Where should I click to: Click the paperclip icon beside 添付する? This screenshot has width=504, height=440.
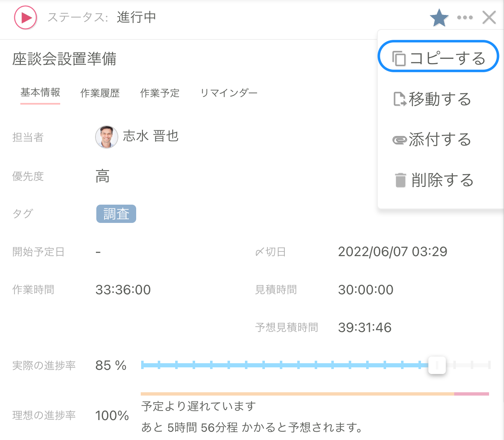[400, 140]
